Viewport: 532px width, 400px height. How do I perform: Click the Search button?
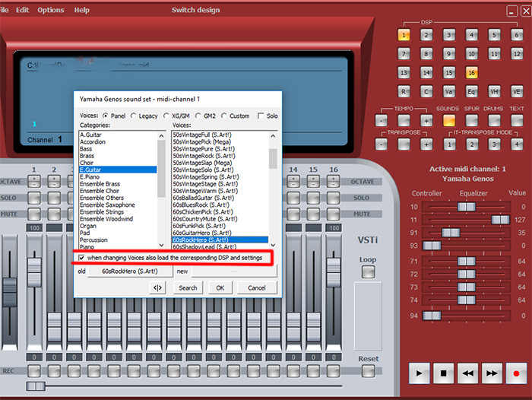[188, 287]
